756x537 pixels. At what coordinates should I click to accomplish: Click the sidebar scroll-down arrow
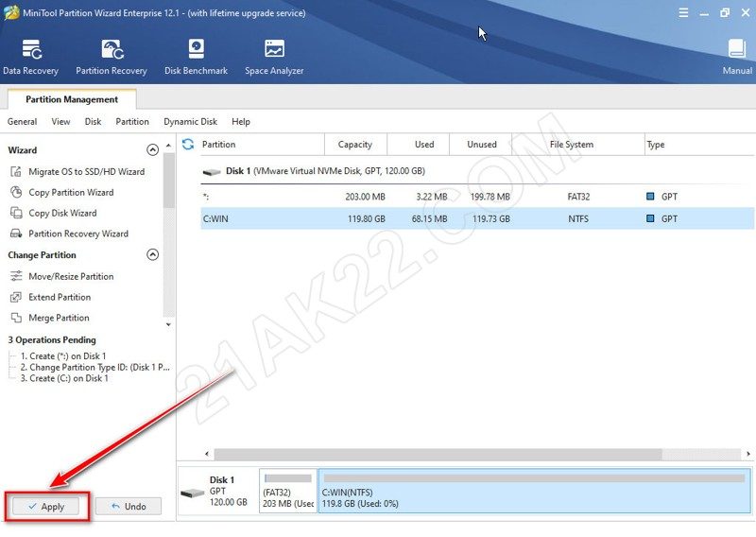coord(168,324)
